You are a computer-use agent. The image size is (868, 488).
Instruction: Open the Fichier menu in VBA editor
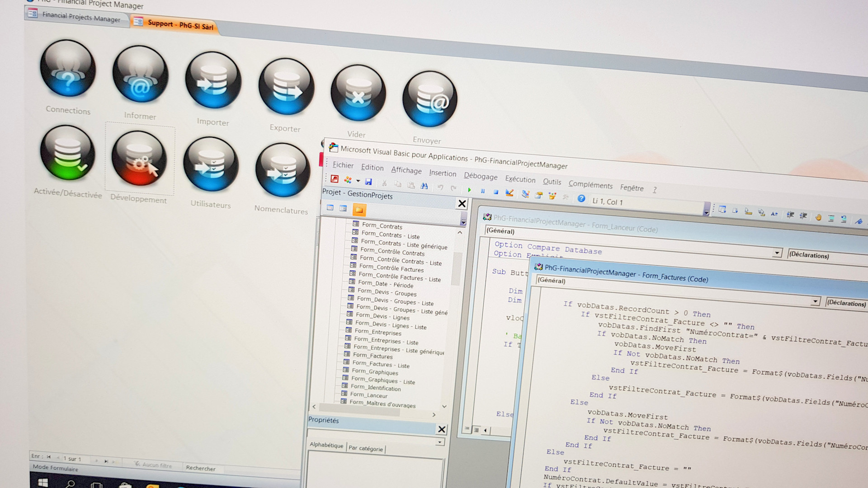click(x=343, y=165)
